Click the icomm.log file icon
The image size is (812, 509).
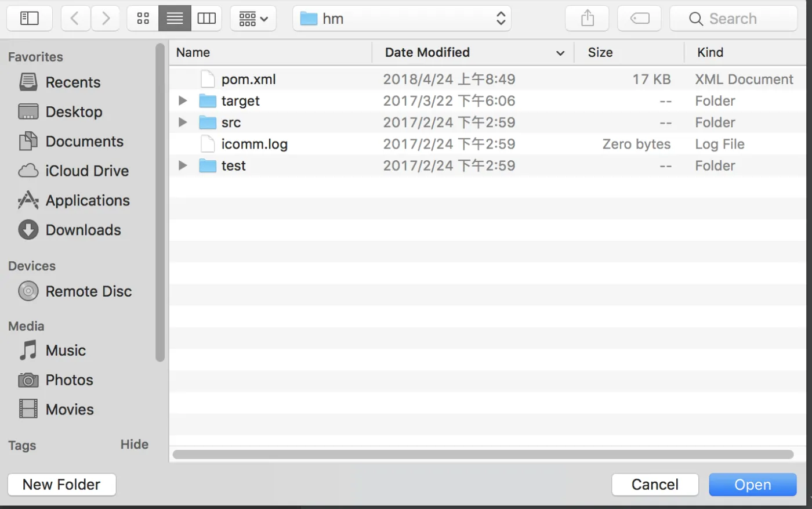[208, 144]
